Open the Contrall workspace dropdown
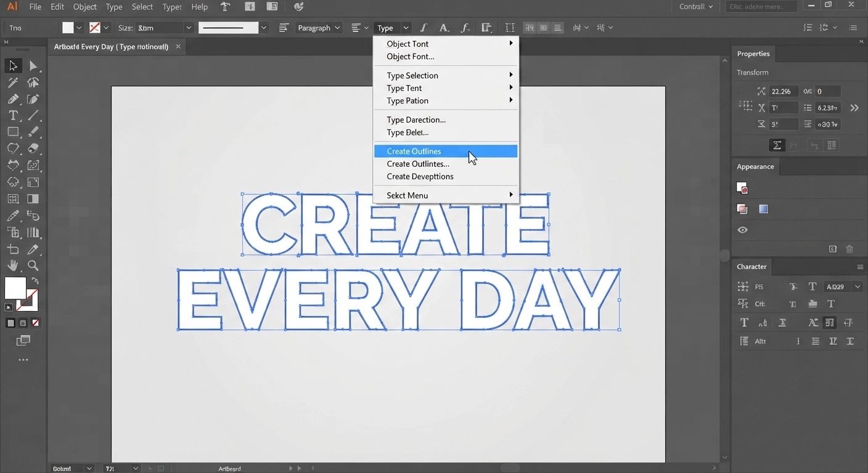 696,7
